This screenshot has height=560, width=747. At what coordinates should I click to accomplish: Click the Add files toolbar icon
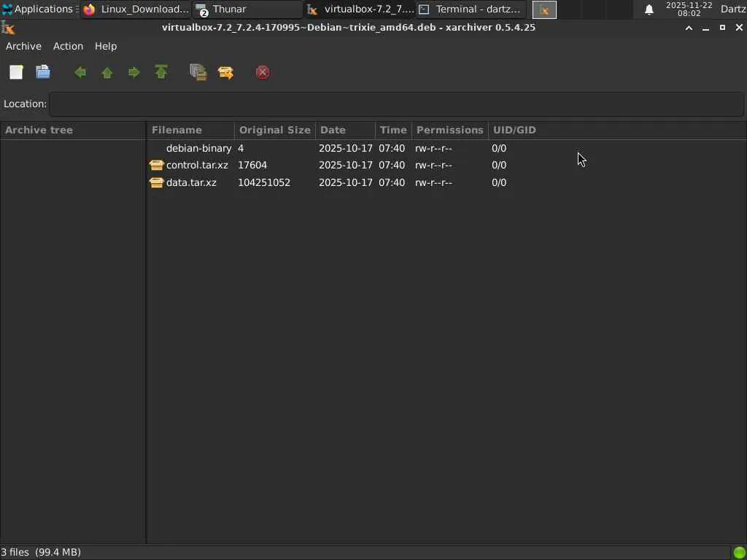(198, 72)
